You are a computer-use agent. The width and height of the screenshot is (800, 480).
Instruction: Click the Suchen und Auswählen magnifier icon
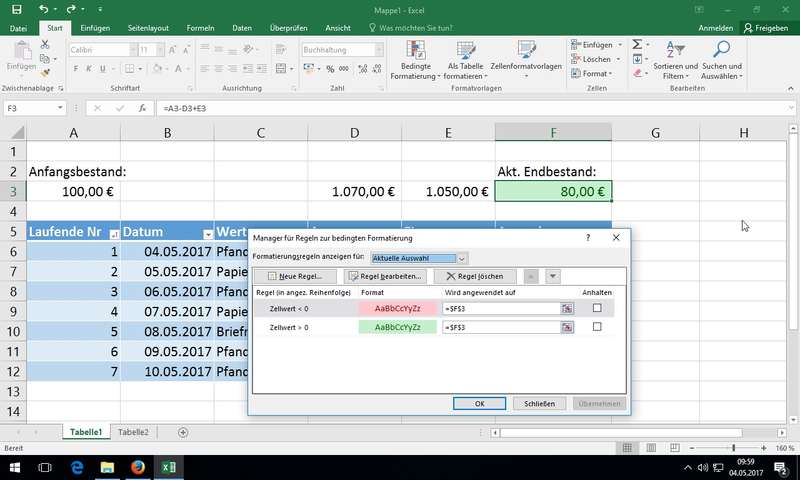click(721, 49)
